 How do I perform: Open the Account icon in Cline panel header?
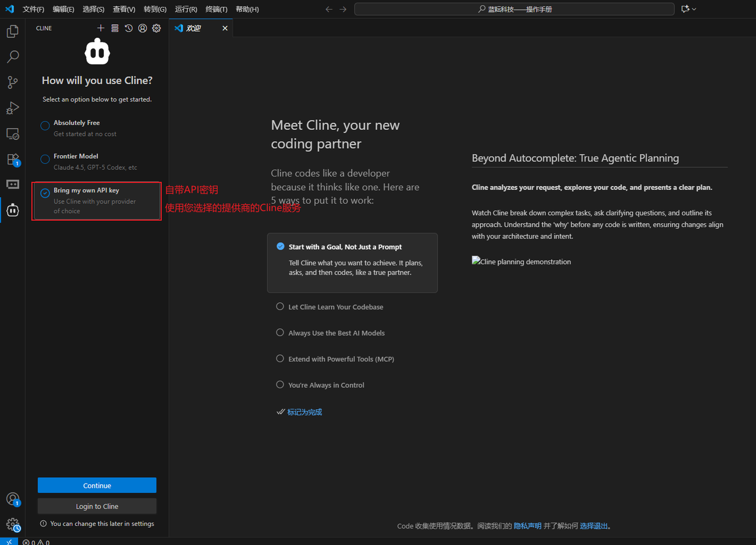[x=142, y=28]
